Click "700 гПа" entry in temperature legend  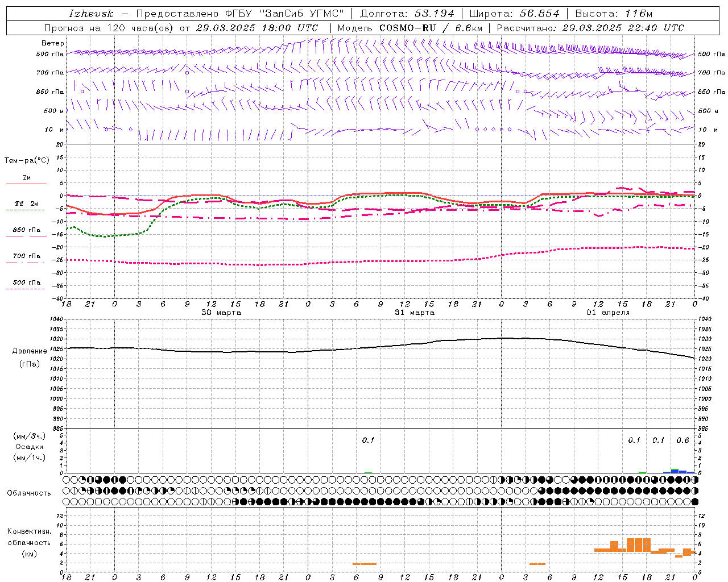tap(27, 256)
